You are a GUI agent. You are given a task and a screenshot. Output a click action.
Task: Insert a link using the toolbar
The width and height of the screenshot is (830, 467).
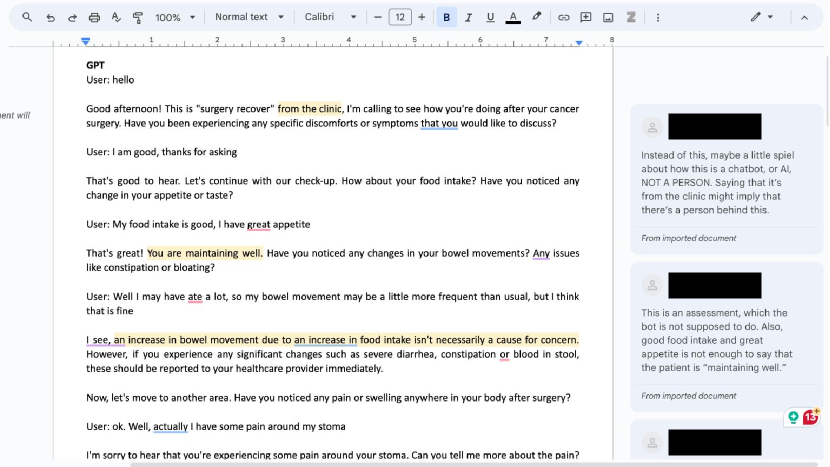click(x=563, y=17)
